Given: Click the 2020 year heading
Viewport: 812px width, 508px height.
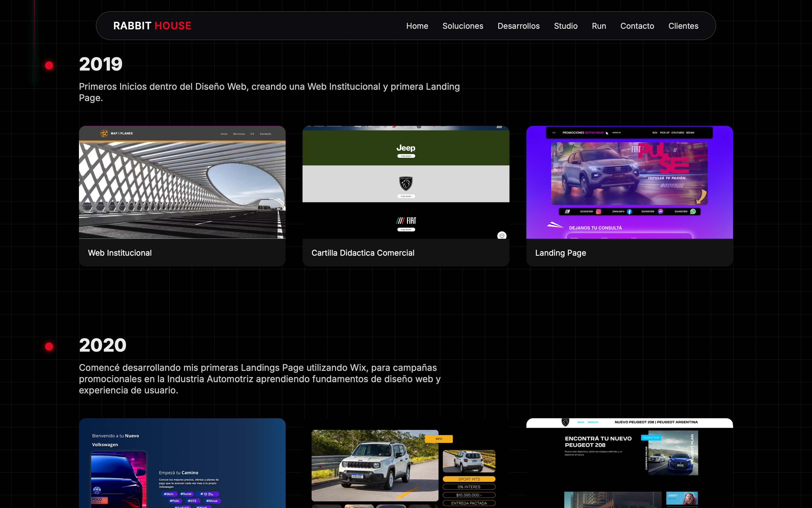Looking at the screenshot, I should pyautogui.click(x=103, y=345).
